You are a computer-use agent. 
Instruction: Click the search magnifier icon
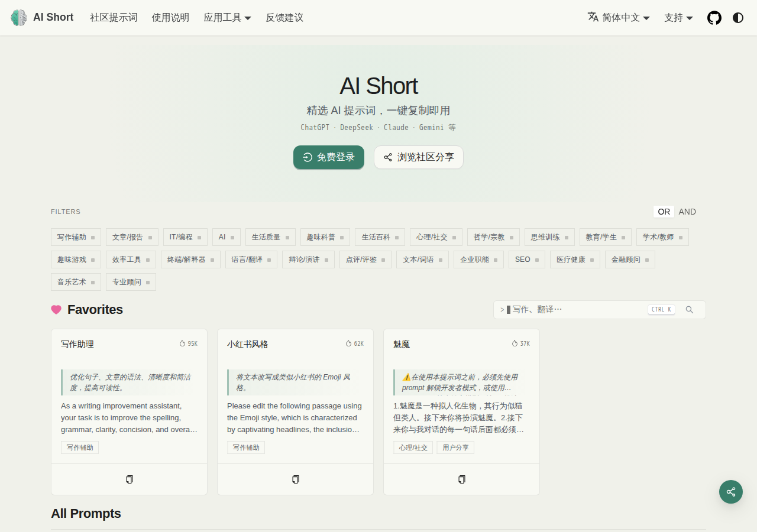point(690,310)
